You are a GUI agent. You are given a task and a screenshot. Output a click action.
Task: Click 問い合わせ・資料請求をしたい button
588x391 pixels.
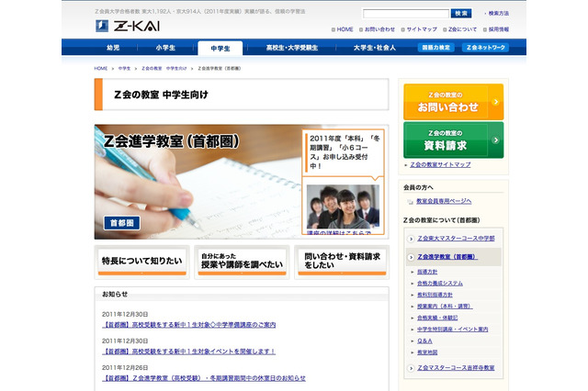point(342,263)
